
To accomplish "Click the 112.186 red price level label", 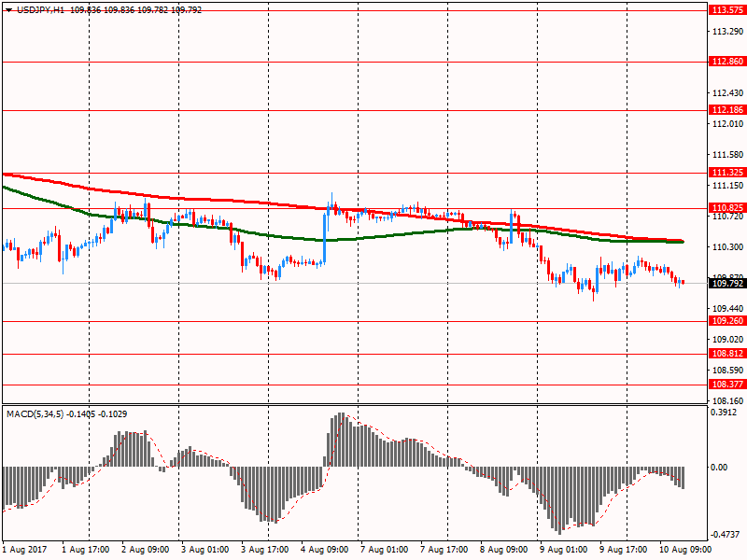I will pyautogui.click(x=727, y=110).
